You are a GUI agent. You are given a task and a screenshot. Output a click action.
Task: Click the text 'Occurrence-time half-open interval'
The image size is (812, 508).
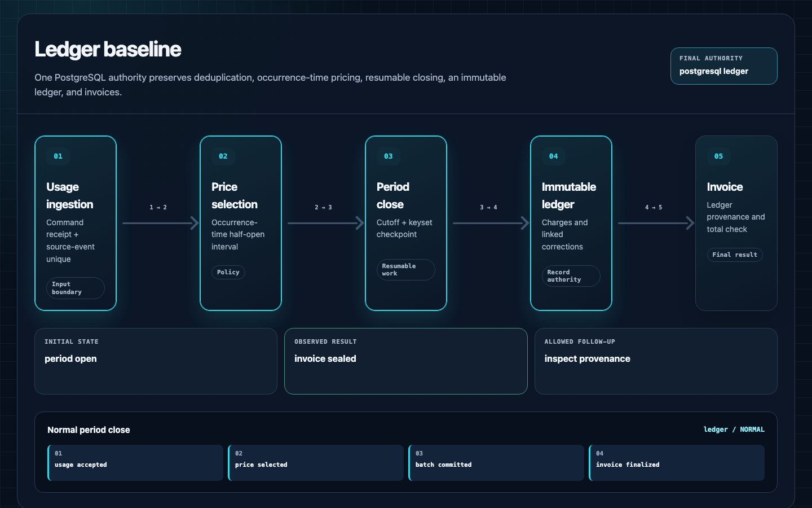238,235
